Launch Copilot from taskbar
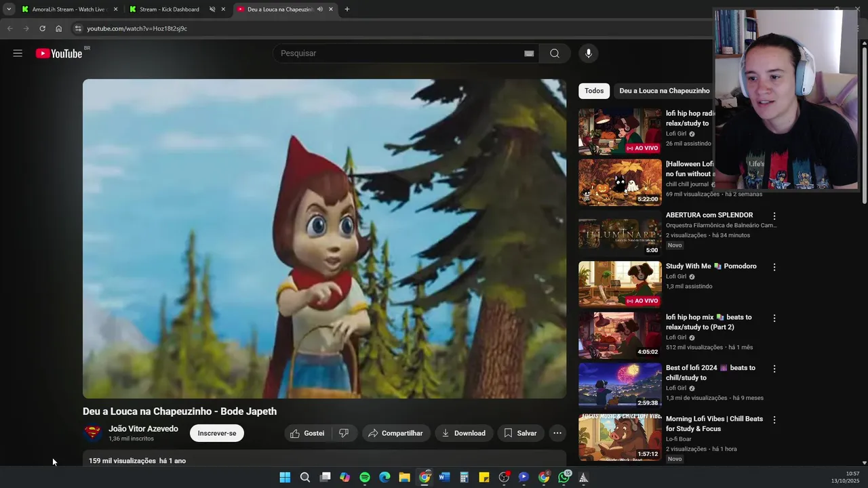Screen dimensions: 868x488 (x=344, y=478)
